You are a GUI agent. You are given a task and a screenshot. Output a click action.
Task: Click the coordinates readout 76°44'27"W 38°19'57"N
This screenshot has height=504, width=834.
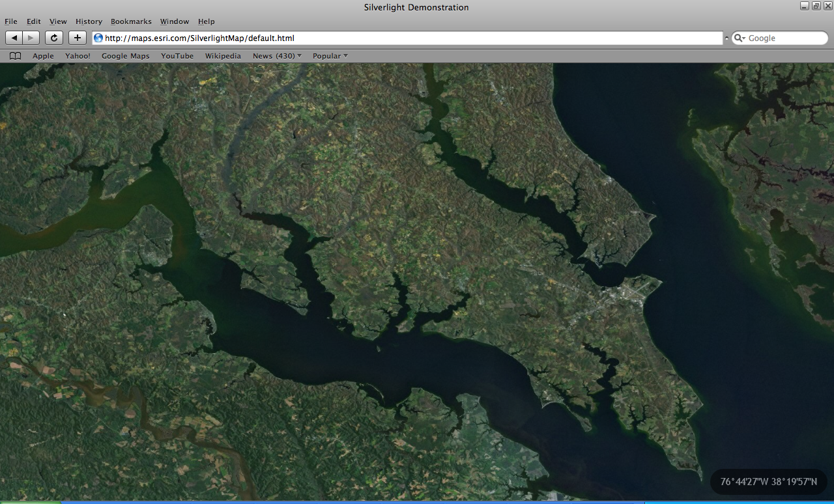coord(769,482)
